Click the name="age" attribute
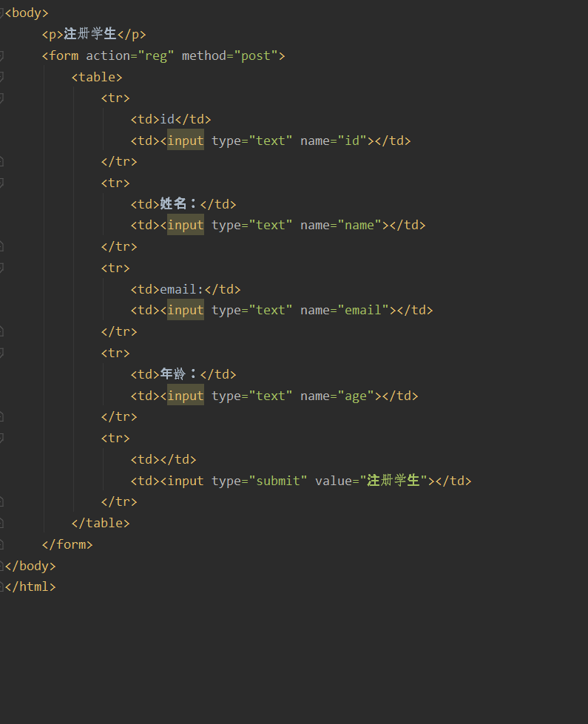Viewport: 588px width, 724px height. 337,396
